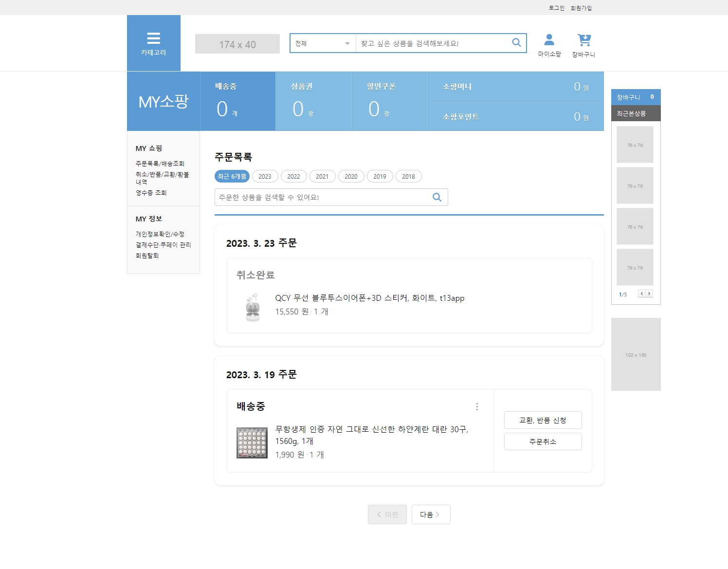Click the 최근본상품 side widget header
728x569 pixels.
(636, 113)
